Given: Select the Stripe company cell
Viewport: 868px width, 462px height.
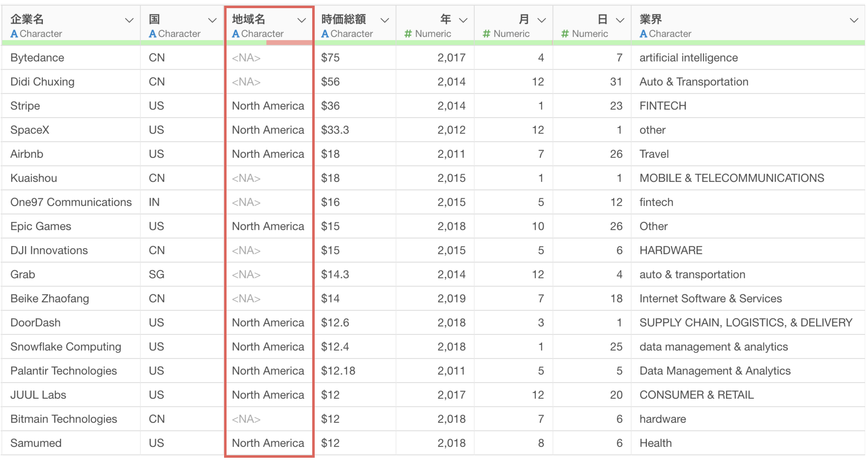Looking at the screenshot, I should (x=71, y=106).
